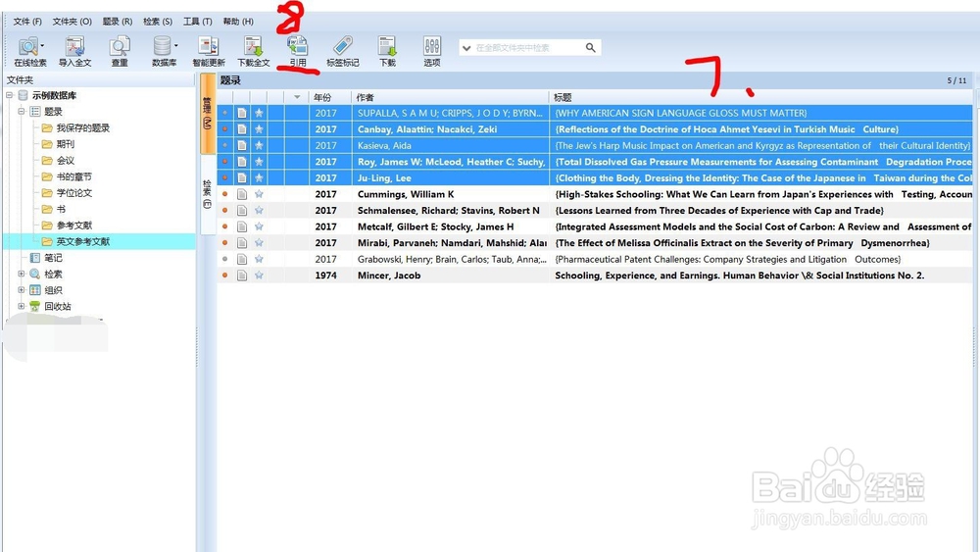Sort by the 标题 column header
The height and width of the screenshot is (552, 980).
tap(760, 97)
